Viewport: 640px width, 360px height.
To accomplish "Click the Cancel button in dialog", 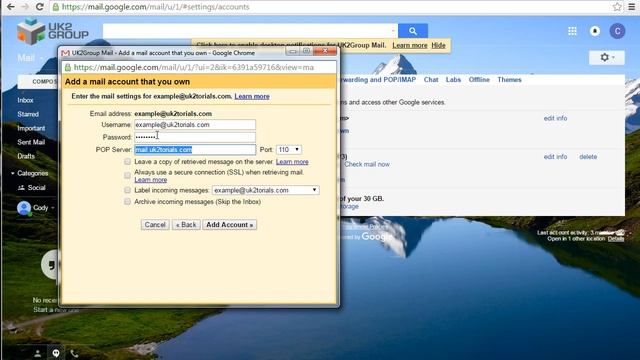I will tap(155, 224).
